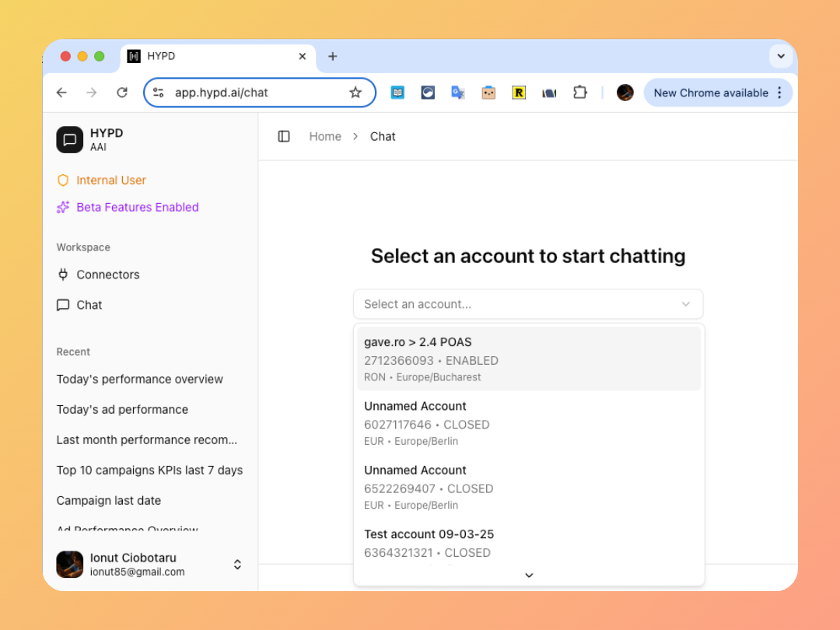Open the Select an account dropdown
The image size is (840, 630).
pyautogui.click(x=528, y=304)
